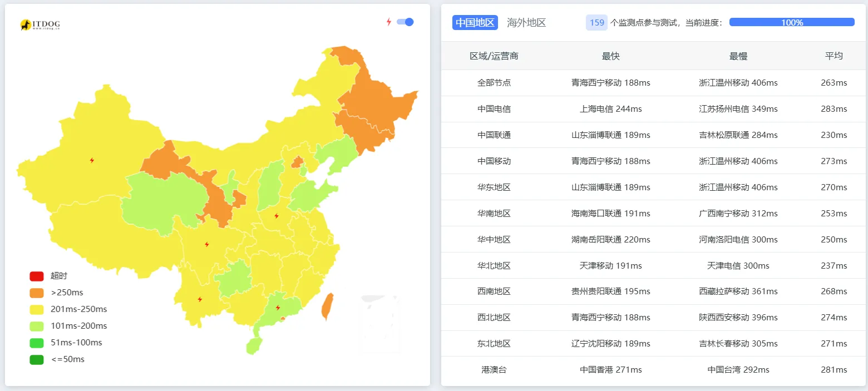Click the lightning marker near Henan
The height and width of the screenshot is (391, 868).
(x=275, y=216)
